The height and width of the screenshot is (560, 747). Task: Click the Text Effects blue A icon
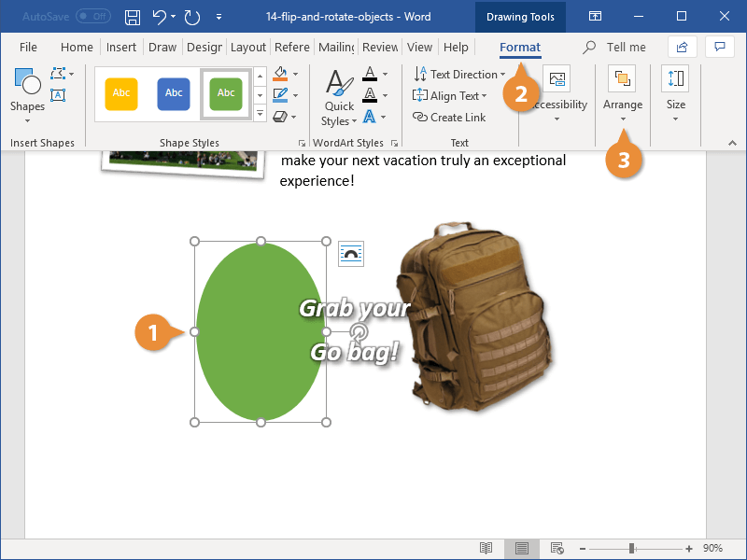pos(370,116)
